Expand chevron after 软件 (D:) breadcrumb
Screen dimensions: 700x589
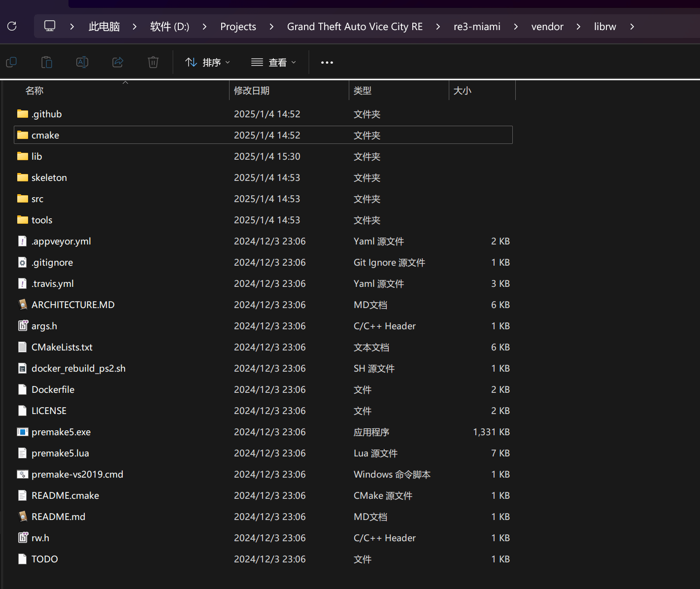point(204,27)
